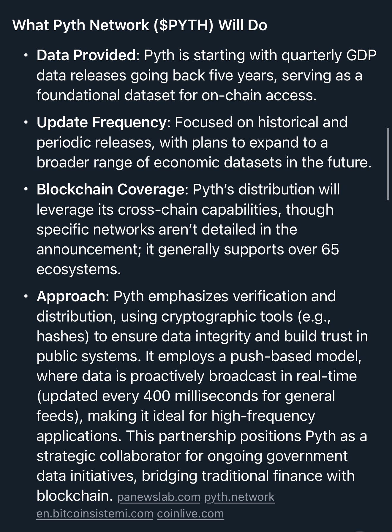The height and width of the screenshot is (532, 392).
Task: Click the phrase 'cryptographic tools'
Action: [x=227, y=316]
